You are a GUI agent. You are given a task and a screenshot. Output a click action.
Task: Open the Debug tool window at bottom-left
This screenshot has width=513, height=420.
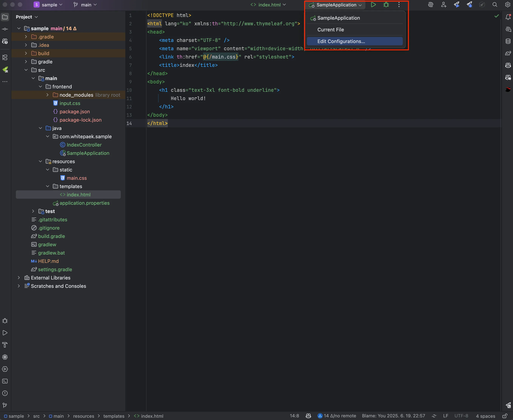[5, 321]
